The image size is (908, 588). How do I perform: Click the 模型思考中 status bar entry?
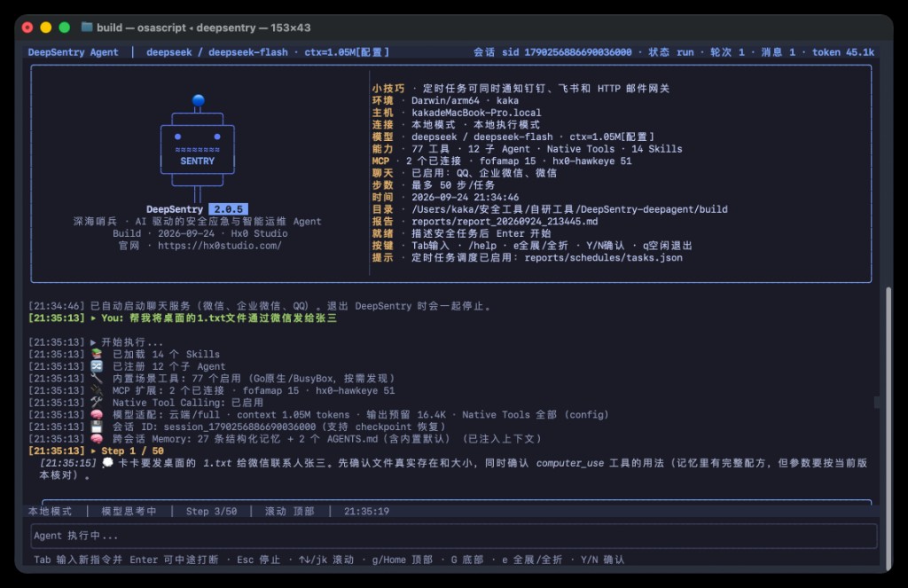pos(129,512)
